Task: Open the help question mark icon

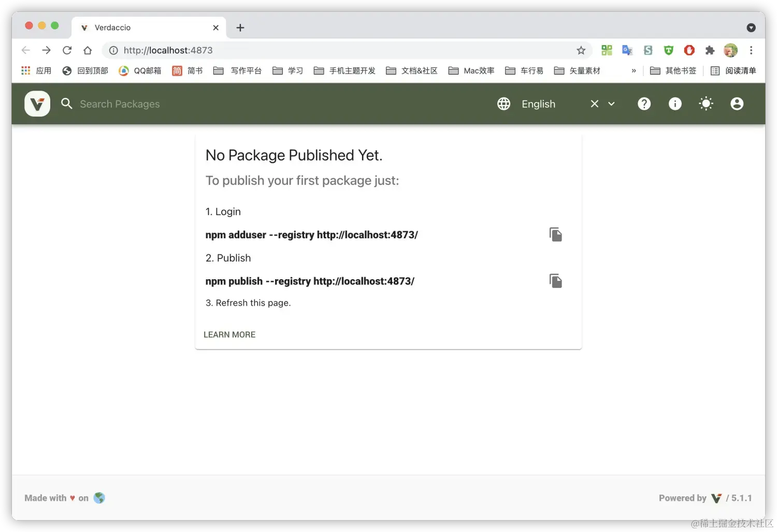Action: (644, 104)
